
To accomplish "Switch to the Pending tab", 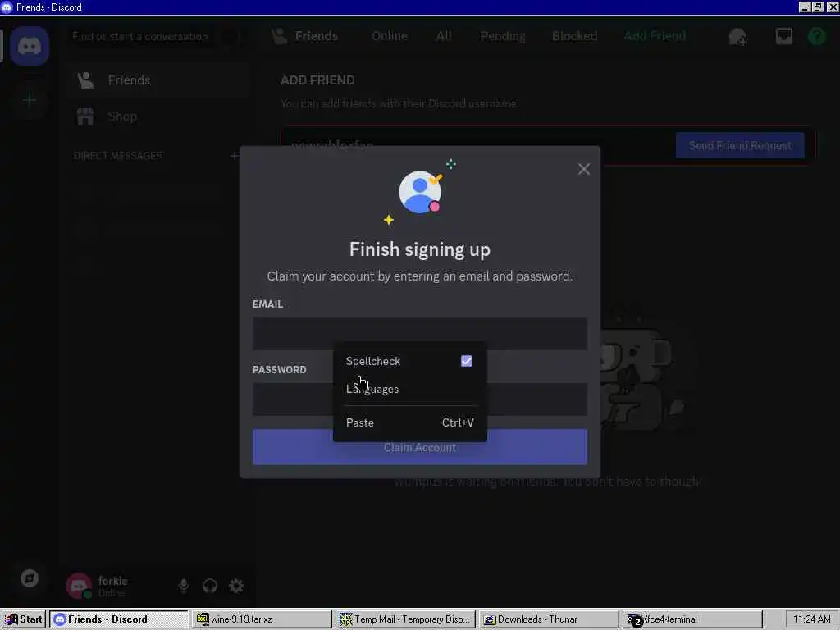I will coord(503,36).
